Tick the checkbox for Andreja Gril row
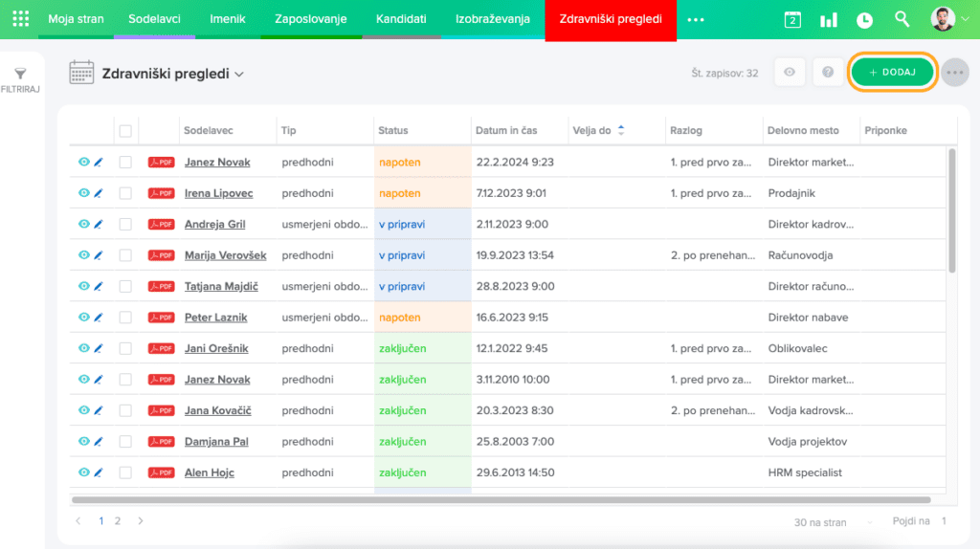980x549 pixels. pyautogui.click(x=125, y=224)
